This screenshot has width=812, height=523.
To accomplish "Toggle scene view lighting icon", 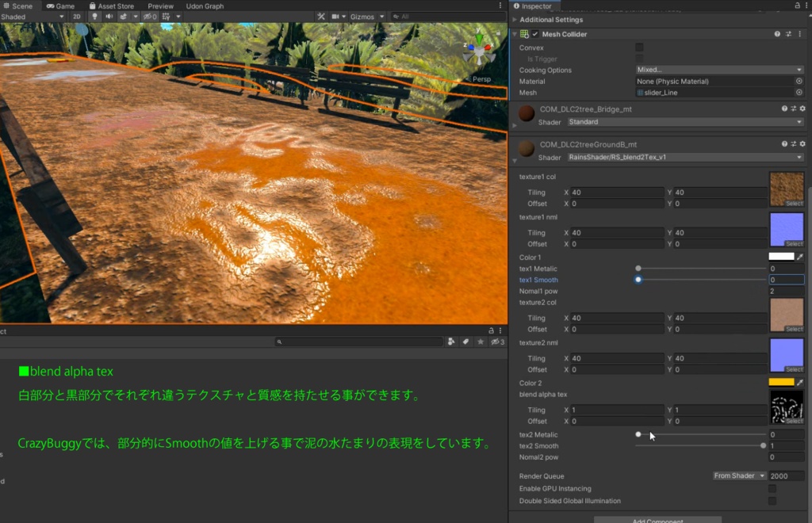I will pos(95,16).
